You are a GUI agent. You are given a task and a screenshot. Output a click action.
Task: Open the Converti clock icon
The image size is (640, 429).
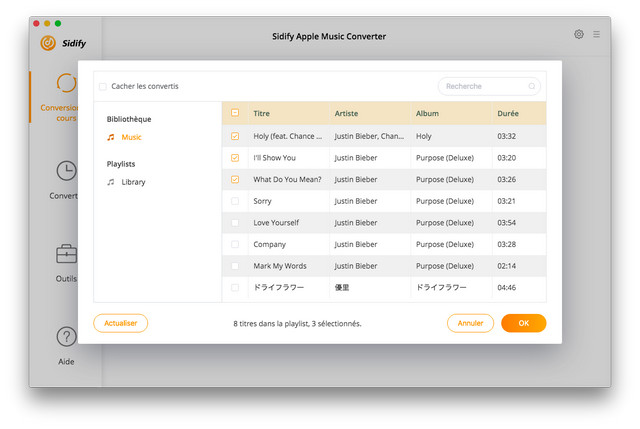point(66,171)
